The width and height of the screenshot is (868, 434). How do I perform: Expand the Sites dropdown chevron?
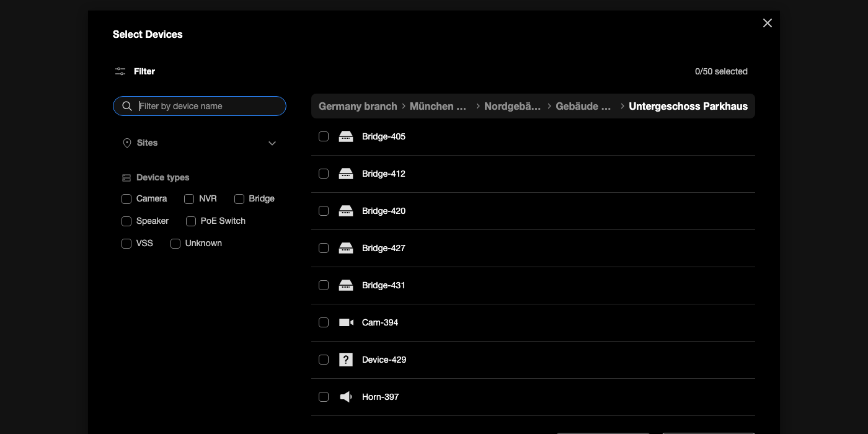click(x=272, y=143)
